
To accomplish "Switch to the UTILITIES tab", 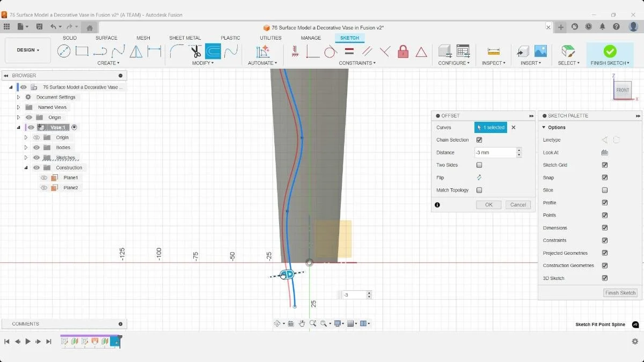I will tap(270, 38).
